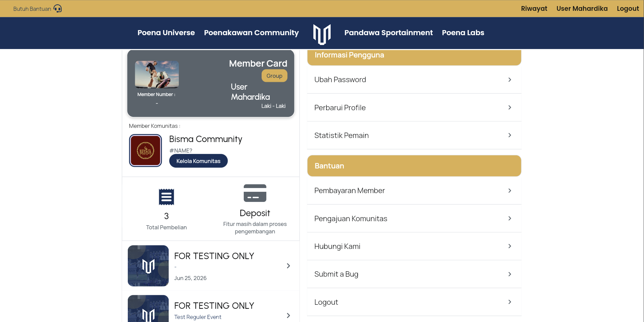Expand Pembayaran Member chevron
This screenshot has height=322, width=644.
(510, 191)
